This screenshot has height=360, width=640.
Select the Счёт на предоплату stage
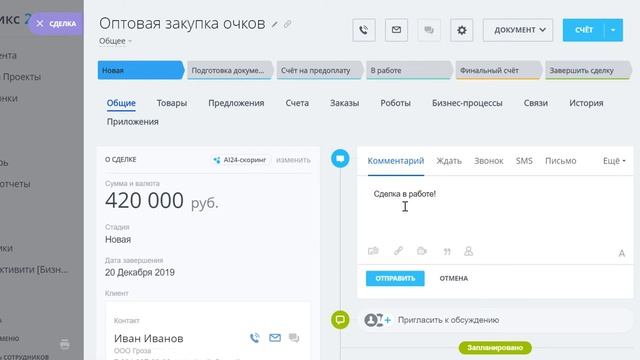[x=320, y=70]
